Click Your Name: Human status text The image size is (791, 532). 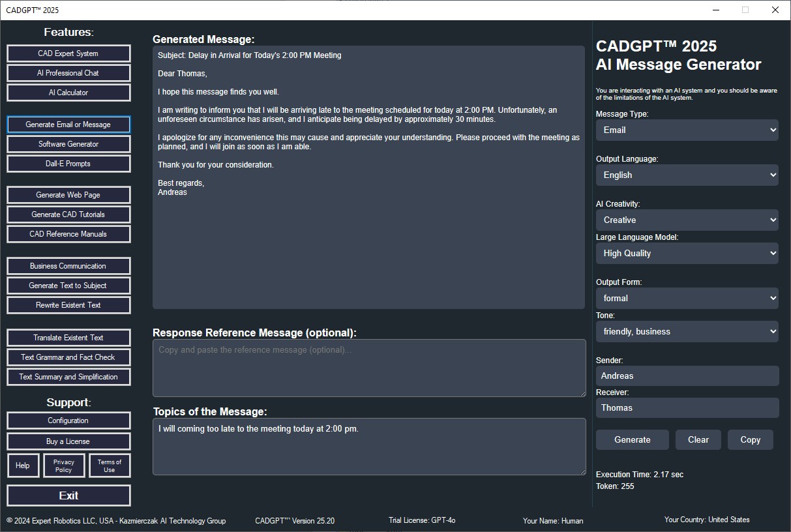point(553,521)
